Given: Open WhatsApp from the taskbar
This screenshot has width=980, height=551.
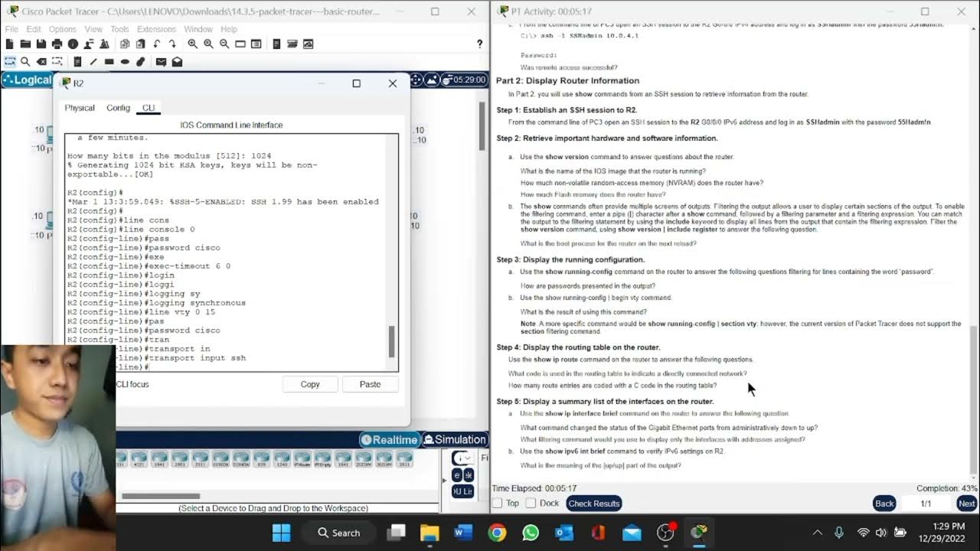Looking at the screenshot, I should click(531, 533).
